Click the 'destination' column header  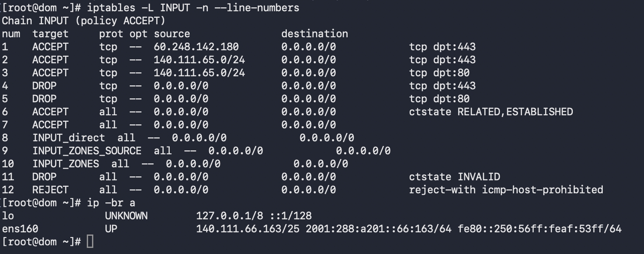coord(315,34)
